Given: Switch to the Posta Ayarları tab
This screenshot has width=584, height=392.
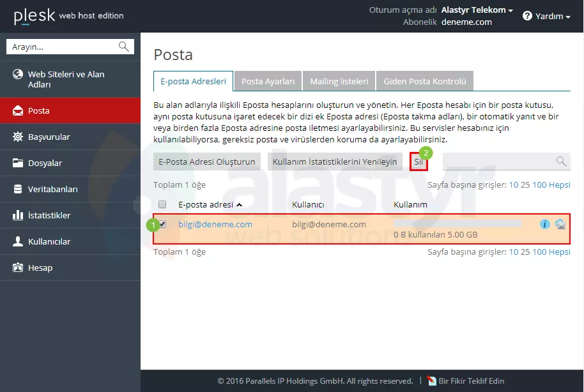Looking at the screenshot, I should pyautogui.click(x=268, y=81).
